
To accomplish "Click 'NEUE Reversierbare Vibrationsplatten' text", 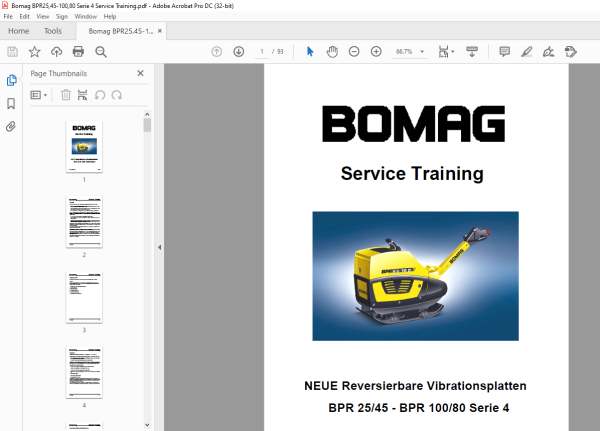I will point(415,386).
